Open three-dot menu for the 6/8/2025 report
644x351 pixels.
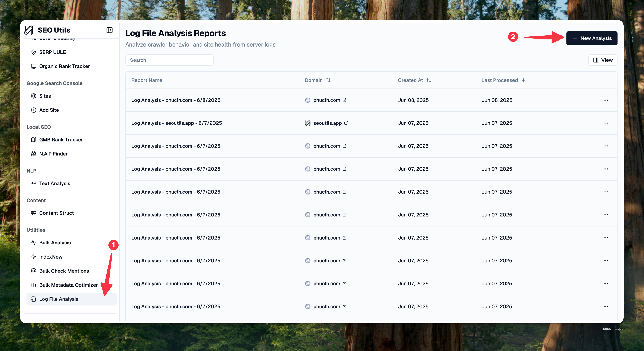(x=606, y=100)
